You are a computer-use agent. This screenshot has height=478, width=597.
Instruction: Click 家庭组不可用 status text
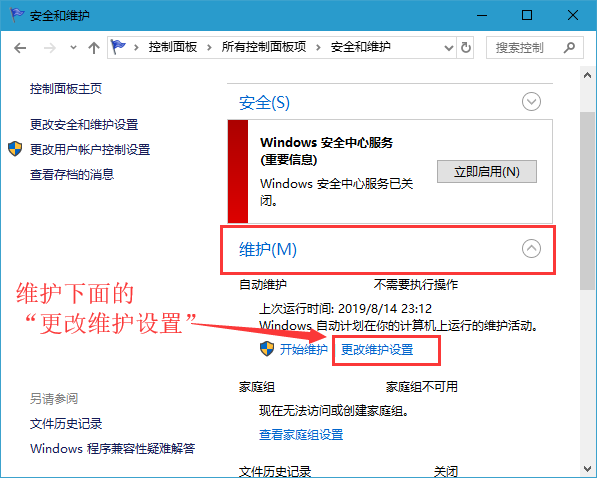click(421, 387)
